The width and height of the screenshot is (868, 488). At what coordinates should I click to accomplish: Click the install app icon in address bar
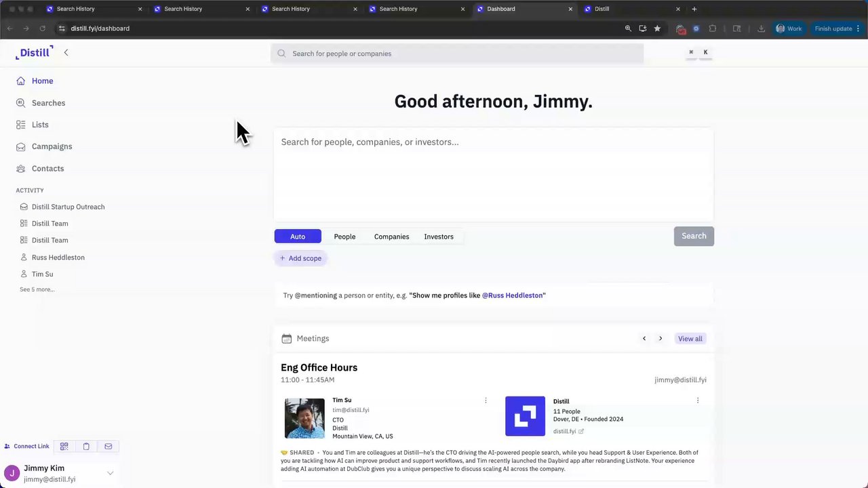pos(643,28)
